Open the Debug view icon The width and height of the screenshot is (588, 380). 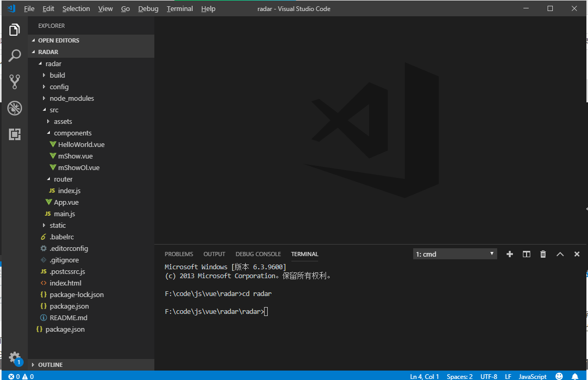tap(15, 108)
